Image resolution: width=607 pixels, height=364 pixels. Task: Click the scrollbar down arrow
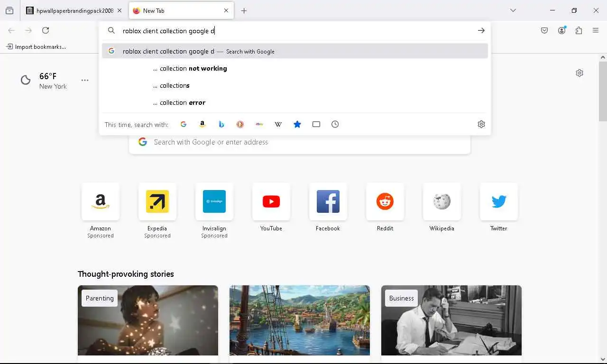point(603,360)
